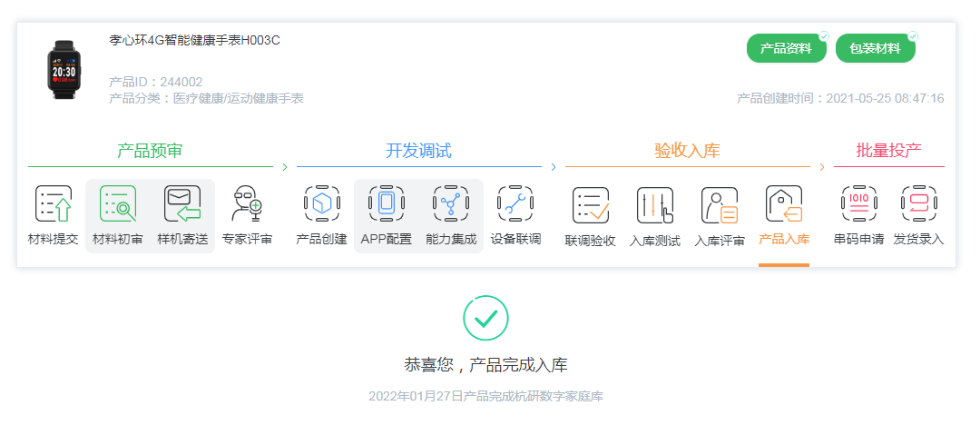This screenshot has width=980, height=425.
Task: Select the 验收入库 phase heading
Action: pyautogui.click(x=688, y=151)
